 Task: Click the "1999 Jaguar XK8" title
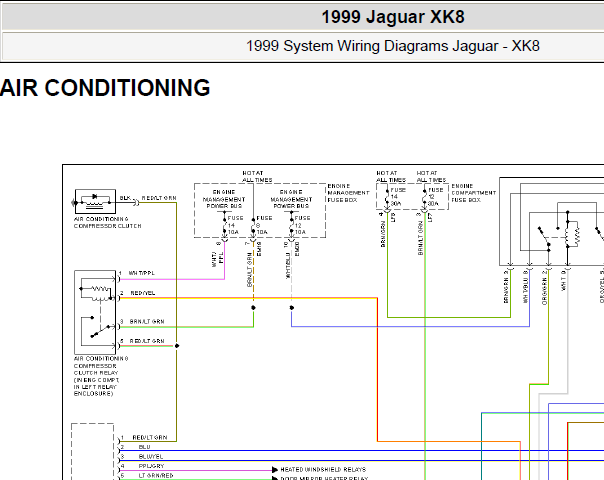(x=393, y=17)
